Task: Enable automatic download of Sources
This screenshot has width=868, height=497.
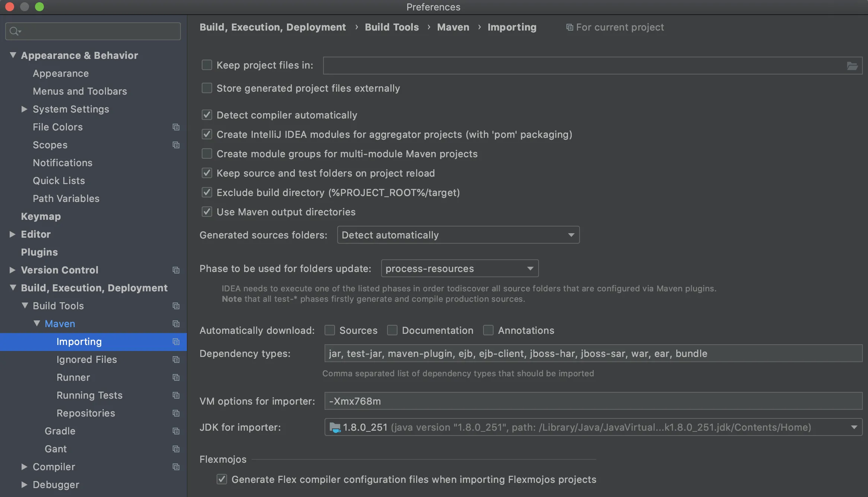Action: (330, 330)
